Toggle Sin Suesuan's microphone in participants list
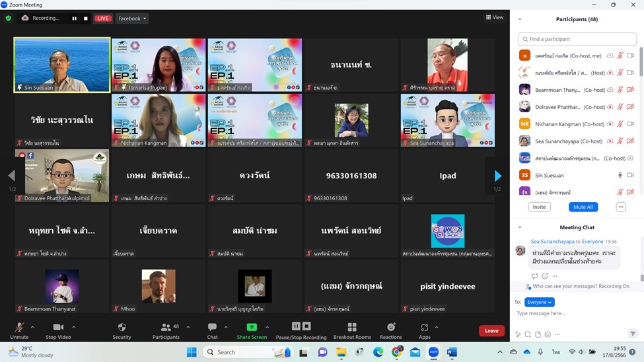This screenshot has height=362, width=644. pos(620,175)
